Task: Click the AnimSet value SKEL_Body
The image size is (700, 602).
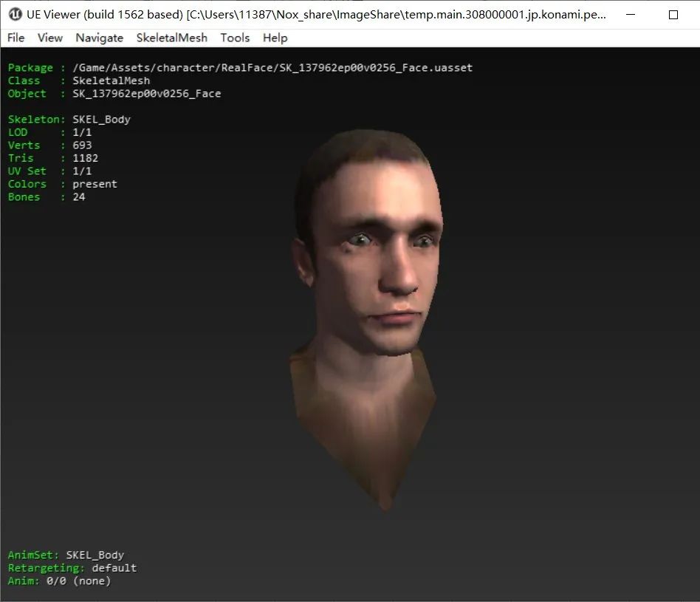Action: (x=95, y=555)
